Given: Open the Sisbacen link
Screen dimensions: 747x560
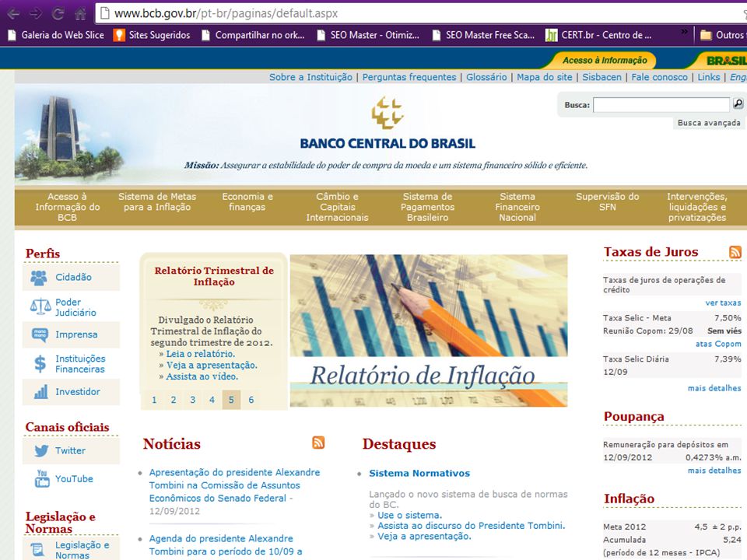Looking at the screenshot, I should pos(601,77).
